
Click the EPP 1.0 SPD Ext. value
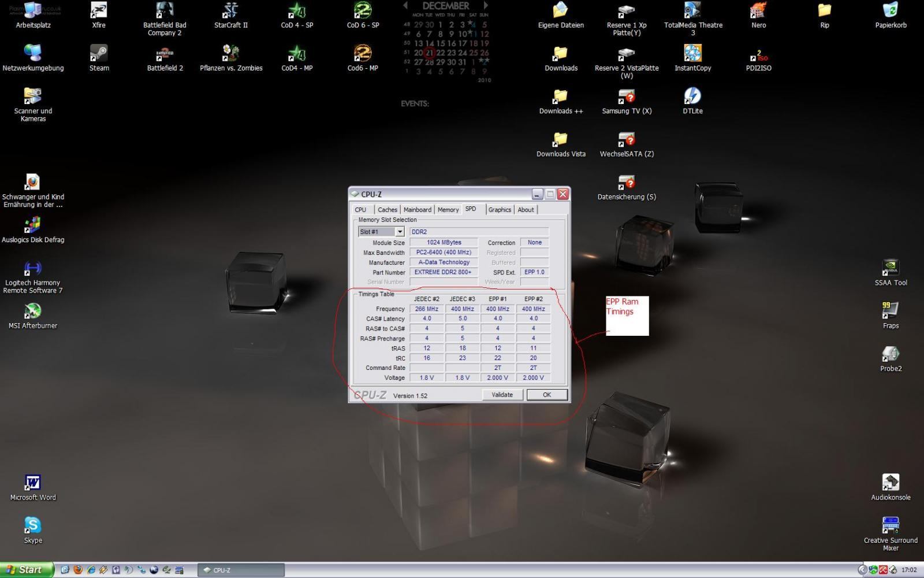[x=534, y=272]
